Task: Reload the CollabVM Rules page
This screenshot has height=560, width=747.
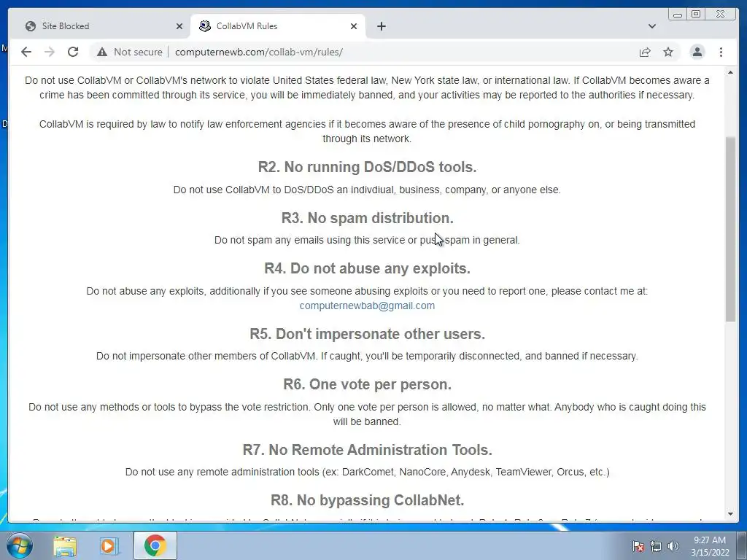Action: (x=73, y=52)
